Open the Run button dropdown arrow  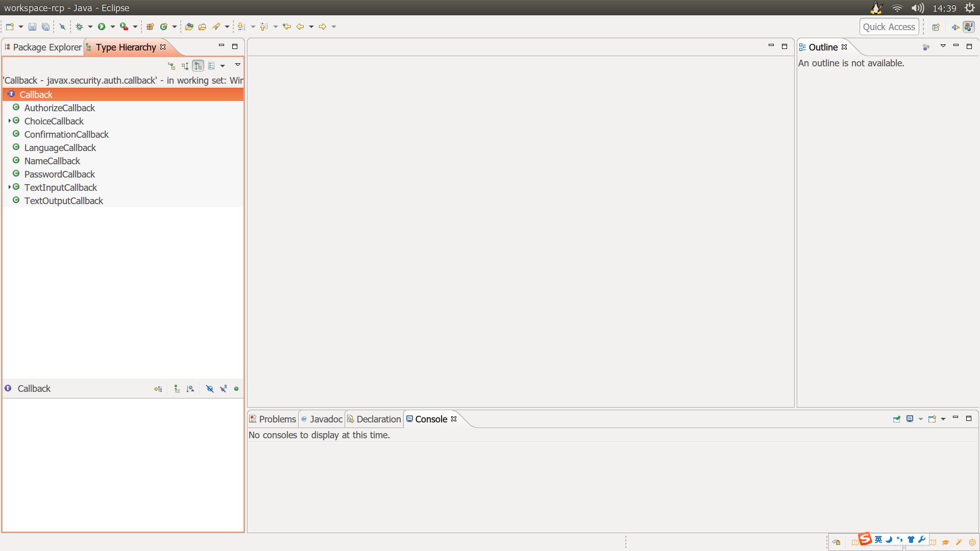click(x=112, y=27)
